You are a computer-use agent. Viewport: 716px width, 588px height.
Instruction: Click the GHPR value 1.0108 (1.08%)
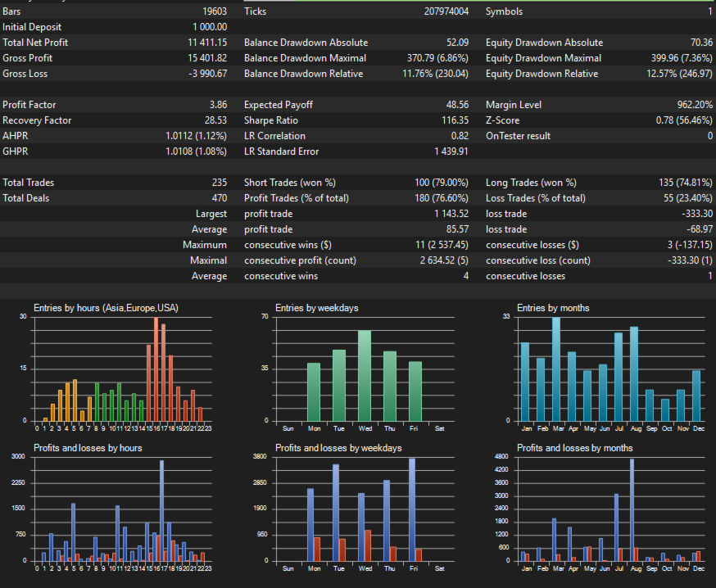(x=196, y=152)
